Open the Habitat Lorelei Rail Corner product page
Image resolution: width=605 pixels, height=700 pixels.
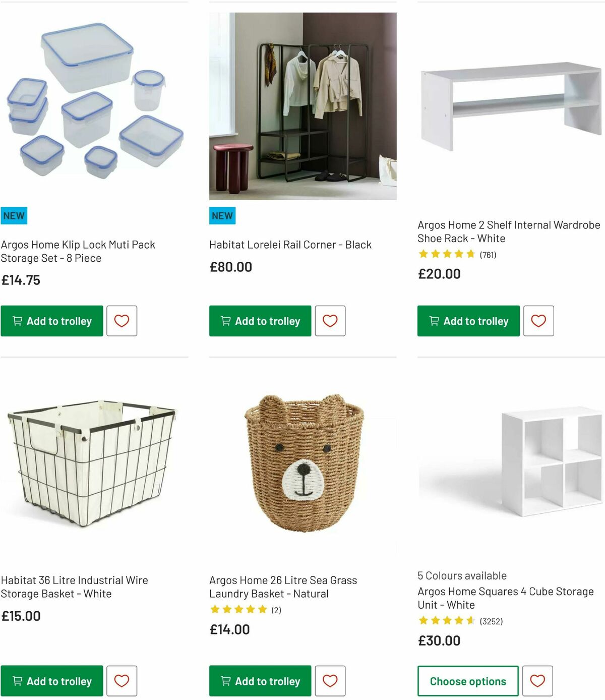290,244
